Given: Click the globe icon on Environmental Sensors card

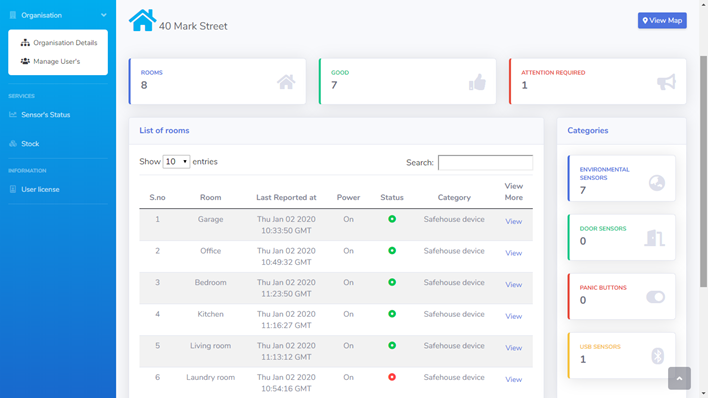Looking at the screenshot, I should point(657,183).
